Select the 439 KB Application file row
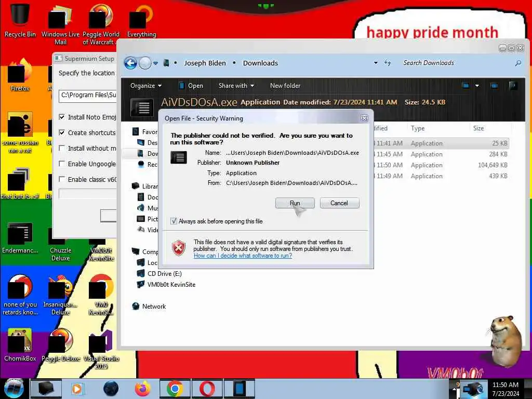 (x=441, y=176)
